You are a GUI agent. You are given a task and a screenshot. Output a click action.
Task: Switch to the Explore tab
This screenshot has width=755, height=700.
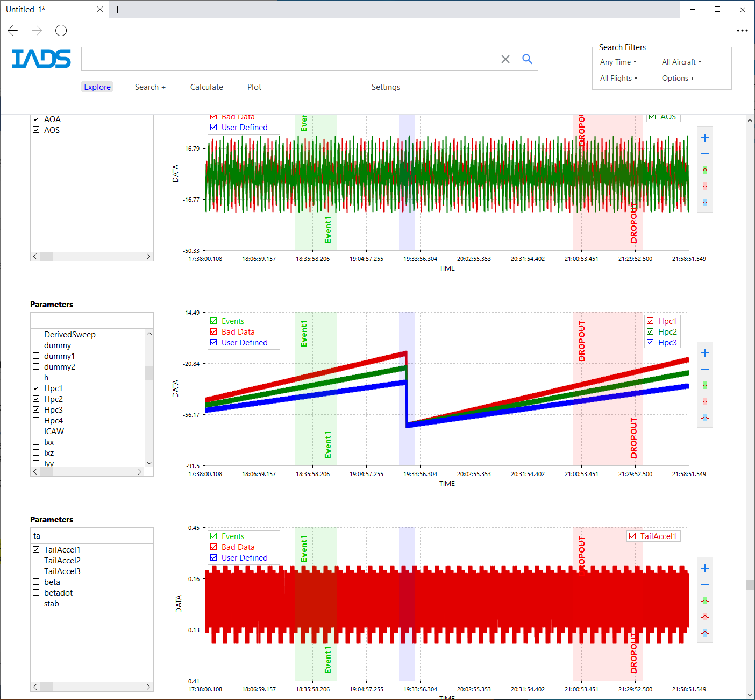pyautogui.click(x=97, y=87)
